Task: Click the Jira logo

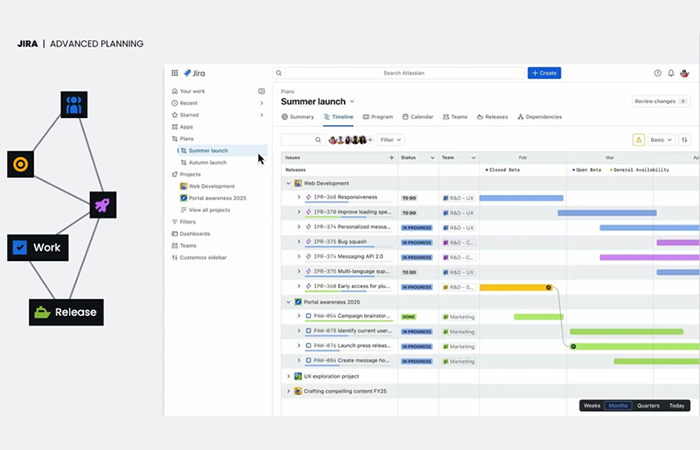Action: (x=193, y=73)
